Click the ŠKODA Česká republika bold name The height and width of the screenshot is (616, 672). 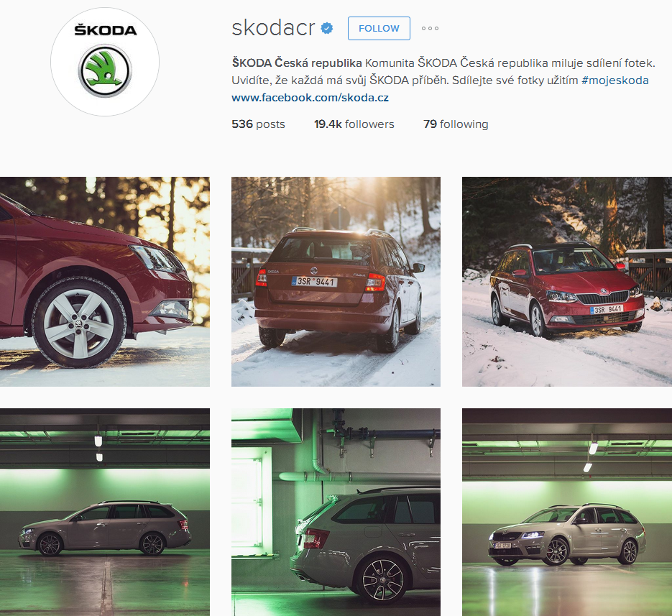tap(297, 63)
